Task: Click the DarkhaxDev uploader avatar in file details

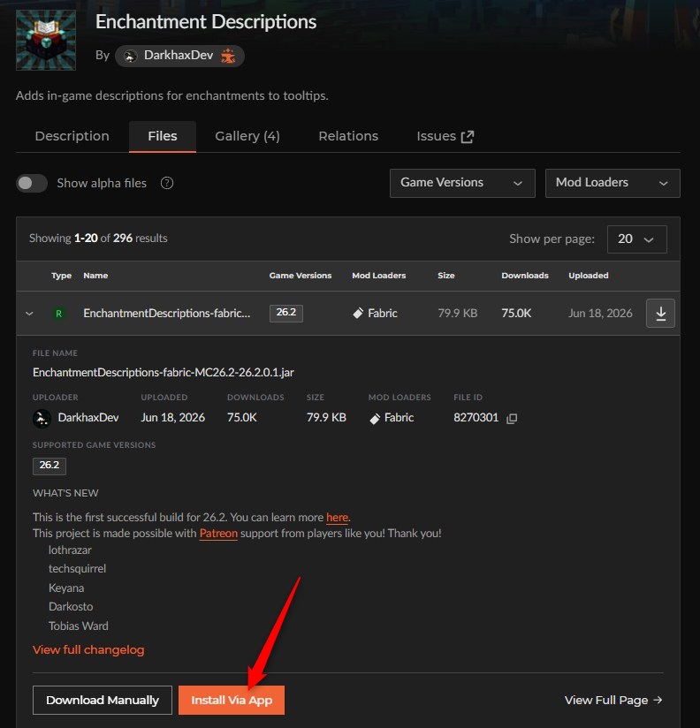Action: pos(42,418)
